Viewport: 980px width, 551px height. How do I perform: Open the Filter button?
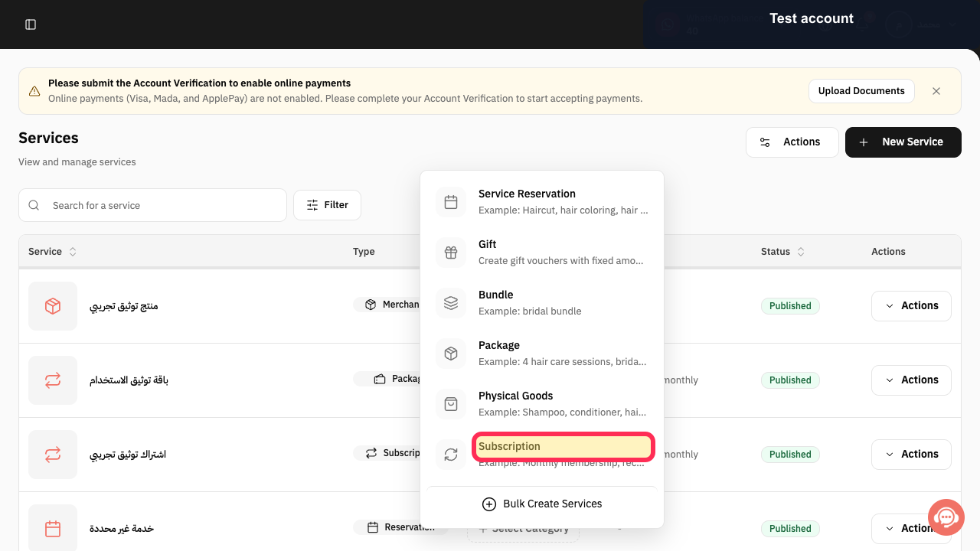[327, 205]
